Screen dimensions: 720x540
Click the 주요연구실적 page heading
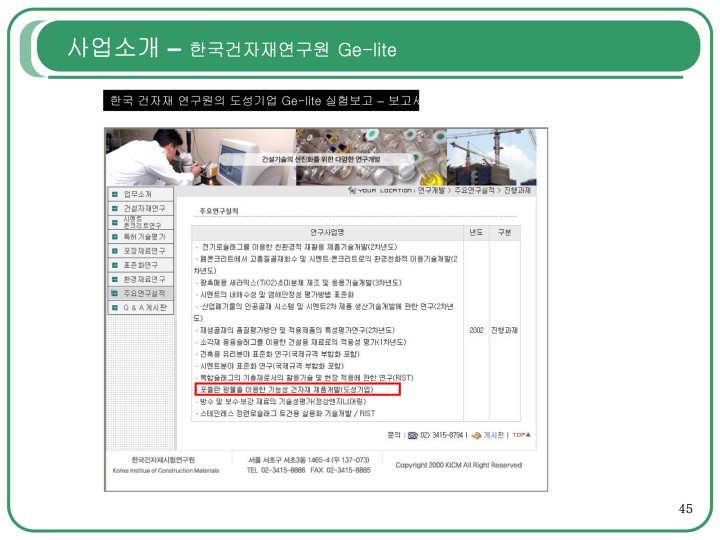(x=219, y=211)
